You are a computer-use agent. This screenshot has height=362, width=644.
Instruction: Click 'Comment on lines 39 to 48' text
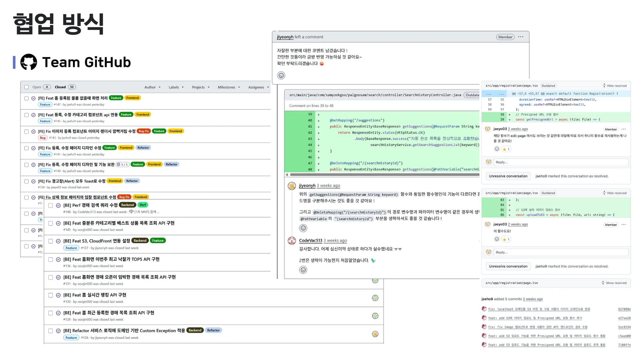pyautogui.click(x=311, y=106)
